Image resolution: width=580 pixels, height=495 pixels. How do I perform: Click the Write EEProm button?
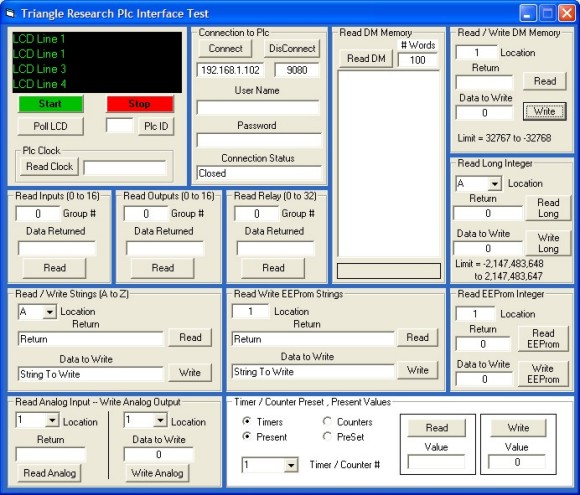543,374
